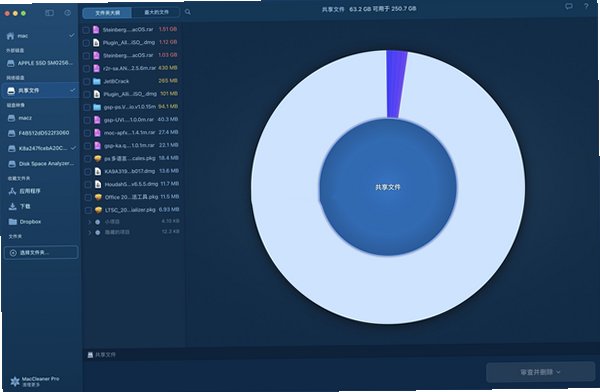The height and width of the screenshot is (392, 600).
Task: Open the MacCleaner Pro link
Action: click(x=40, y=379)
